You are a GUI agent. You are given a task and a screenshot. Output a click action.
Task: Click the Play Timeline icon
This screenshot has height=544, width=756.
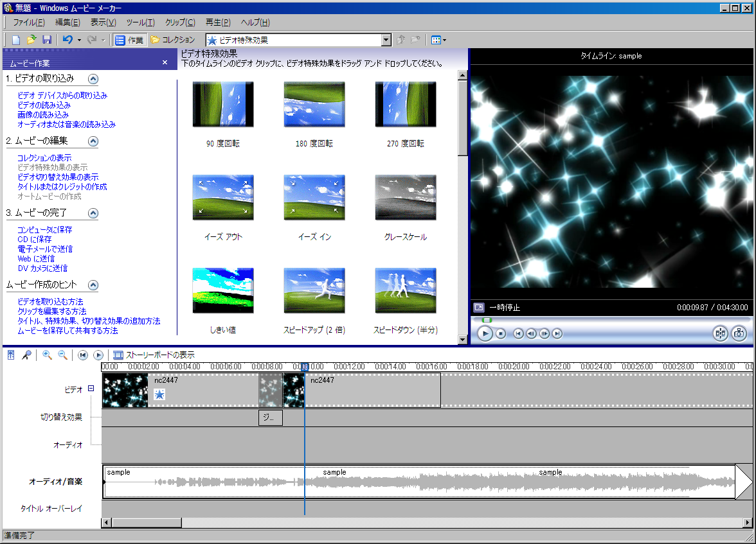point(98,355)
